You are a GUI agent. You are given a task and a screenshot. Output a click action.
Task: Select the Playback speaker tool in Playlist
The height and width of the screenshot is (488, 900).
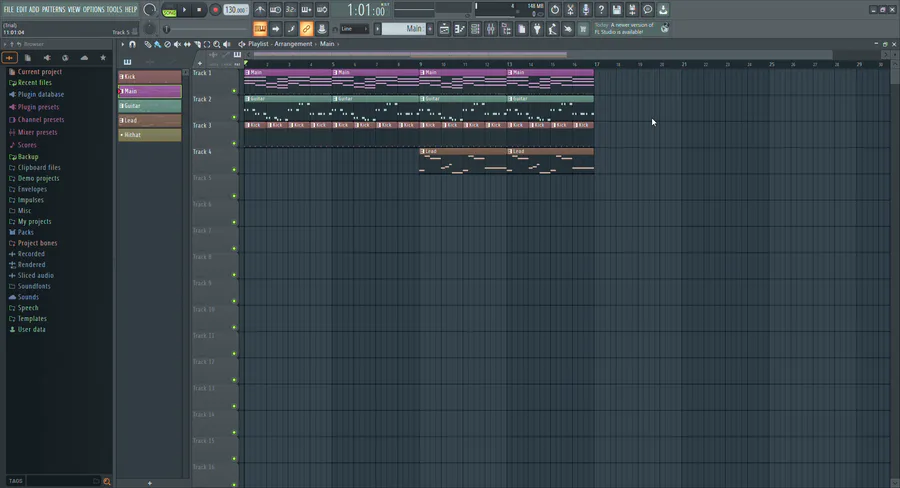[227, 44]
